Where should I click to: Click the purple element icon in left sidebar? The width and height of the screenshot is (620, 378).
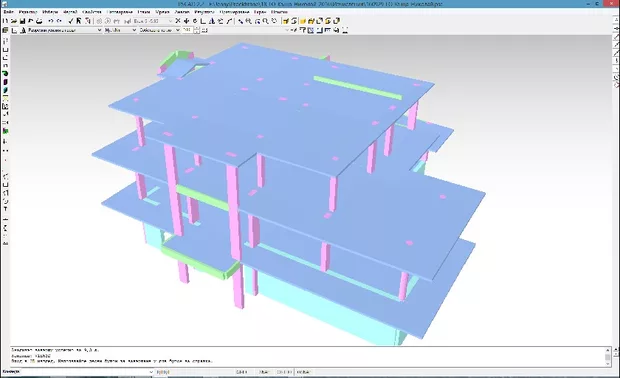[5, 82]
